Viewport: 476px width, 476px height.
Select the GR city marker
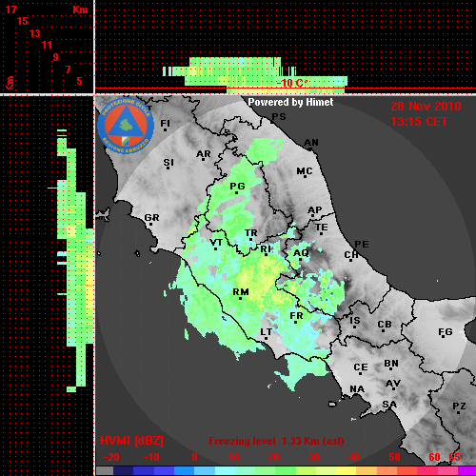click(x=151, y=219)
